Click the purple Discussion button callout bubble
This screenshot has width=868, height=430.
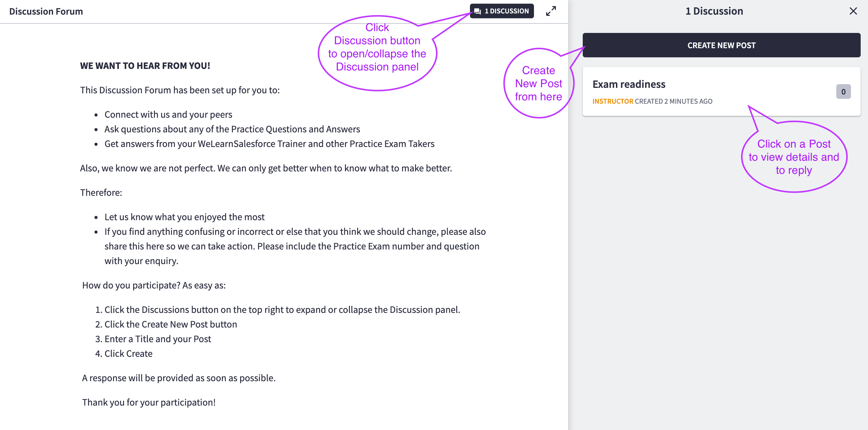377,53
